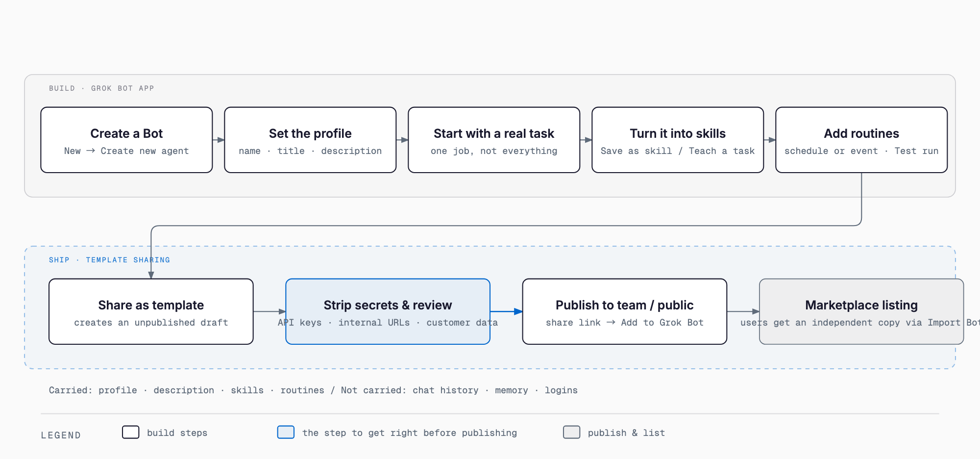Viewport: 980px width, 459px height.
Task: Click 'schedule or event · Test run' text
Action: point(861,151)
